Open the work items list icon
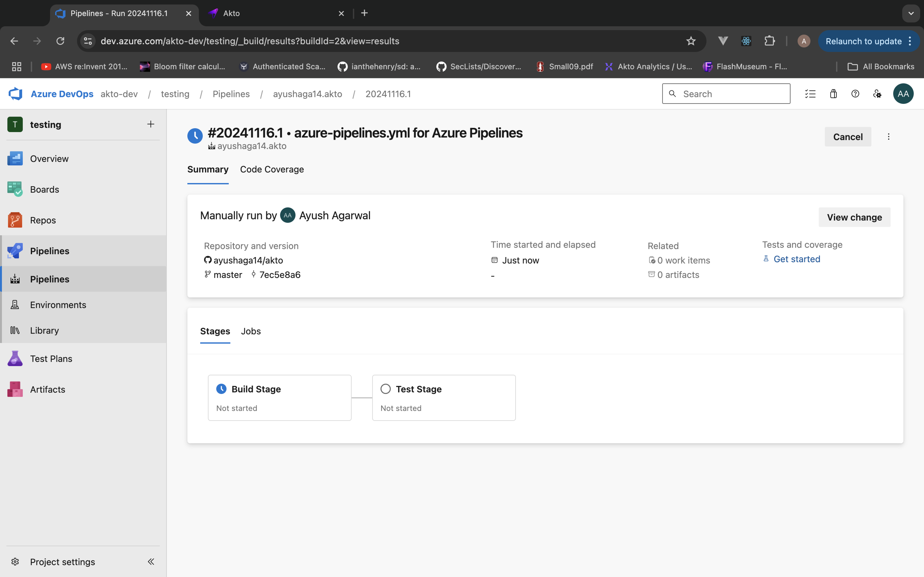Viewport: 924px width, 577px height. point(810,94)
